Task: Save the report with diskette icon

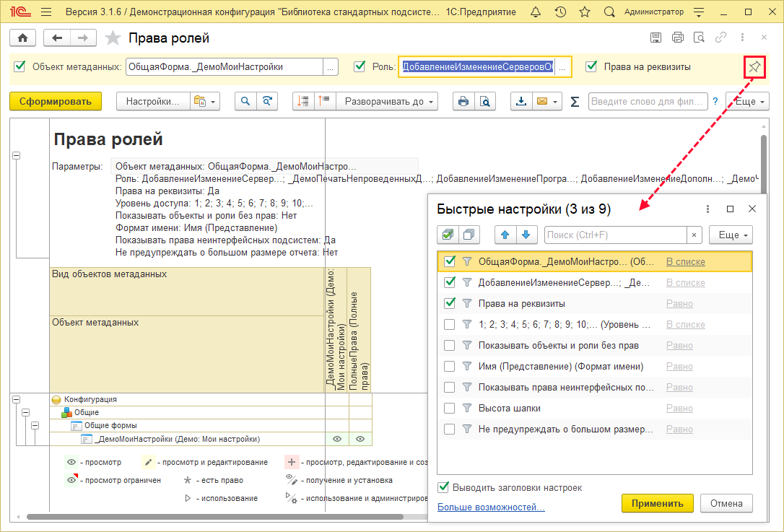Action: click(655, 38)
